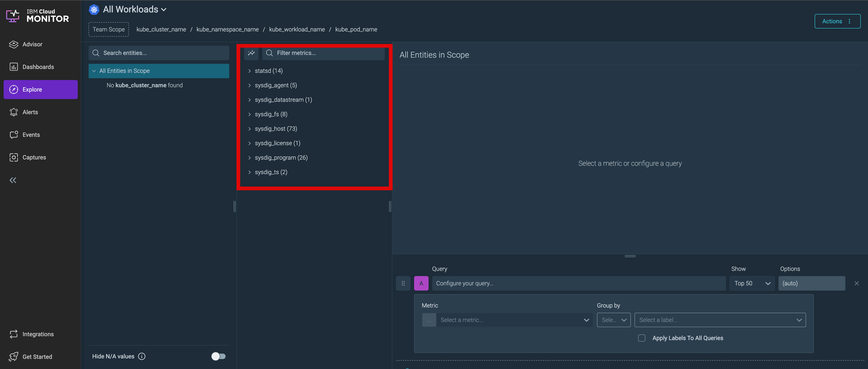Screen dimensions: 868x369
Task: Open the Advisor icon in sidebar
Action: tap(14, 44)
